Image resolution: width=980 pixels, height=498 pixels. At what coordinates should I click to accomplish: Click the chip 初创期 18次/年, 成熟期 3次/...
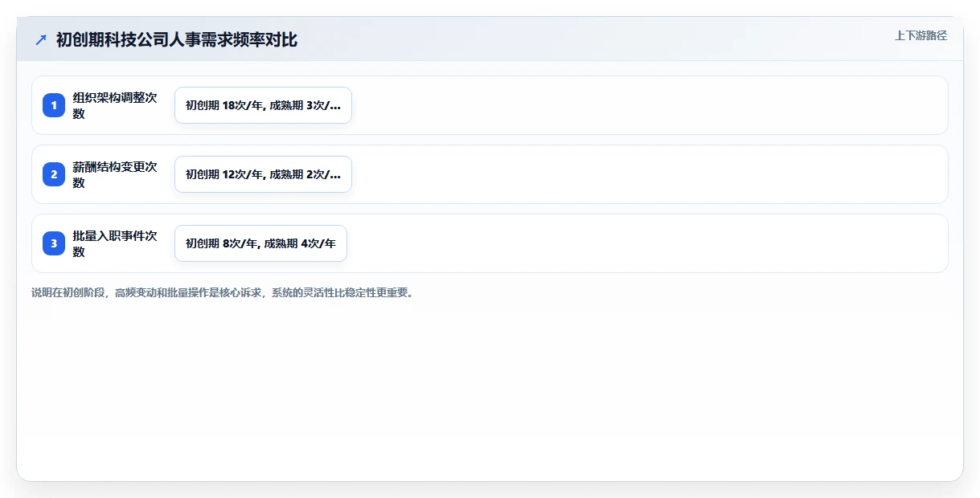coord(263,105)
